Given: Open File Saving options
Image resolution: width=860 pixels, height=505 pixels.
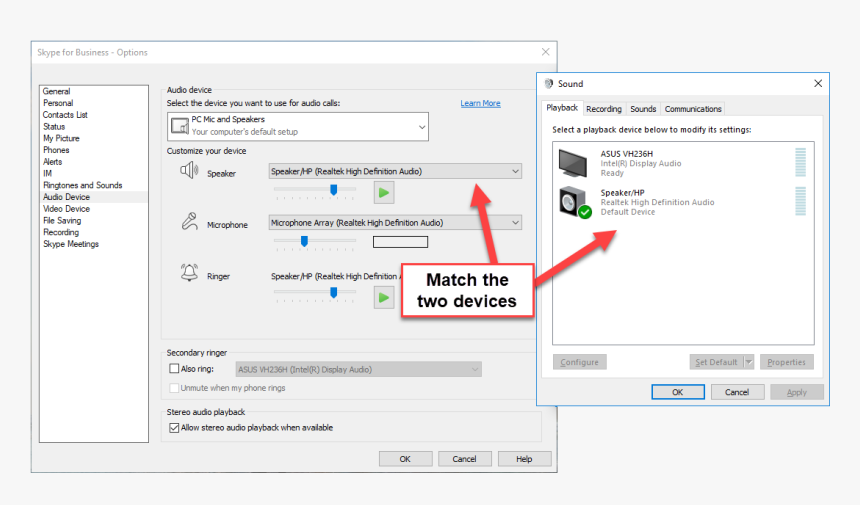Looking at the screenshot, I should pyautogui.click(x=62, y=220).
